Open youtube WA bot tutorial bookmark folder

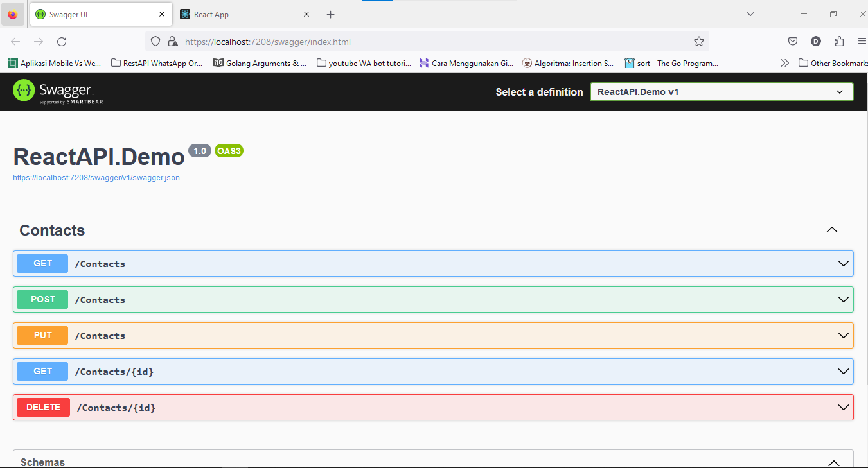tap(364, 63)
